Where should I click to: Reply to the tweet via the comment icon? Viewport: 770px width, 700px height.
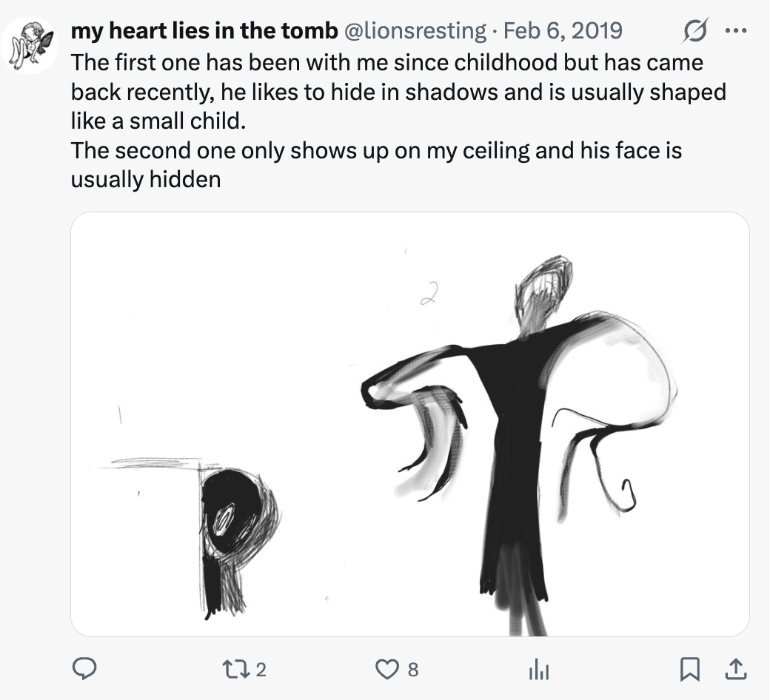click(x=86, y=670)
